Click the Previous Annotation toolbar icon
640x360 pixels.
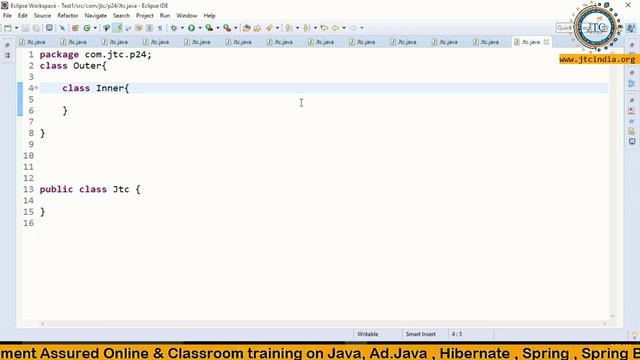tap(307, 28)
